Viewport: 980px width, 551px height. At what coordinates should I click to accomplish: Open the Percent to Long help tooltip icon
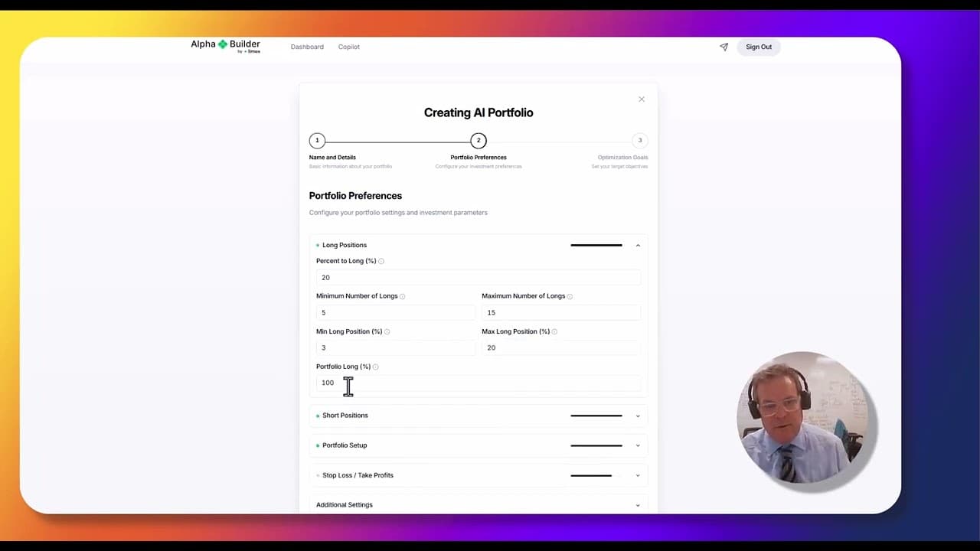[382, 261]
